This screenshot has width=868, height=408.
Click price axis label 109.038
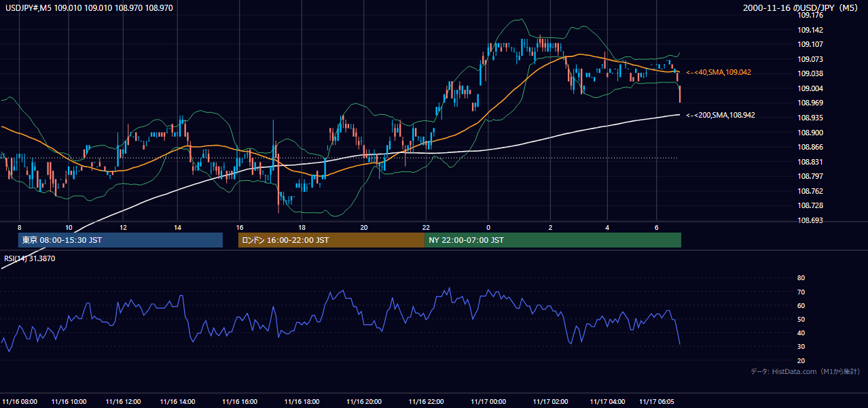(810, 73)
